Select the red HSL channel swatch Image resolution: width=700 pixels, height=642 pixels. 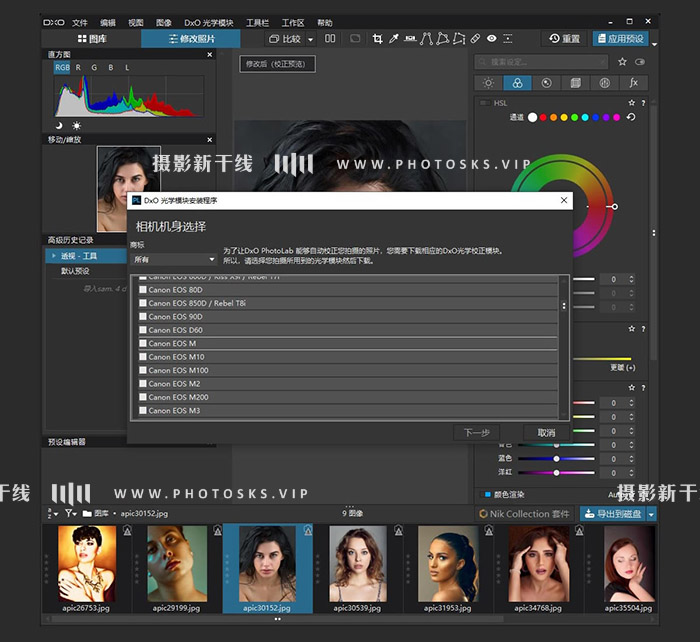(x=543, y=117)
